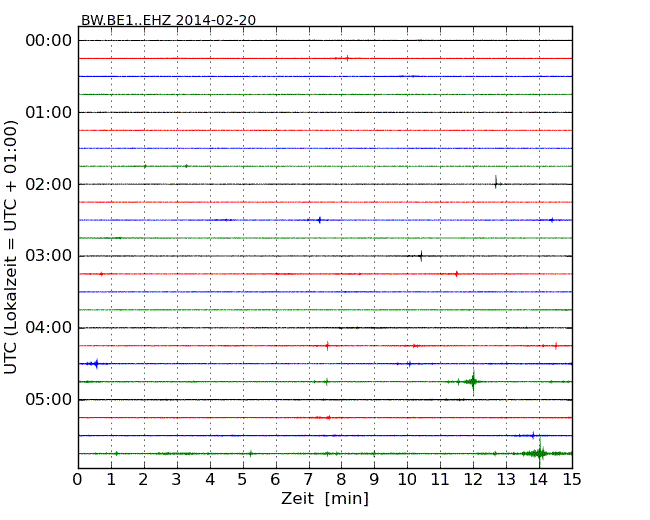Click x-axis tick label 6

click(276, 479)
